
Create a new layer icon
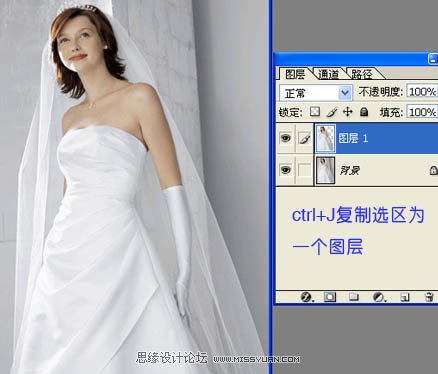click(405, 297)
